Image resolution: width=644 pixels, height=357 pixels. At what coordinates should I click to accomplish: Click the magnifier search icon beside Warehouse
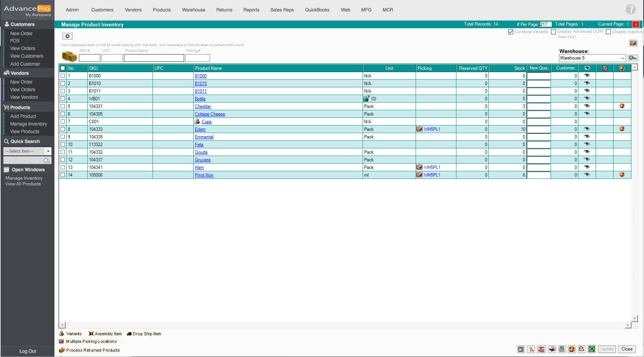coord(633,58)
